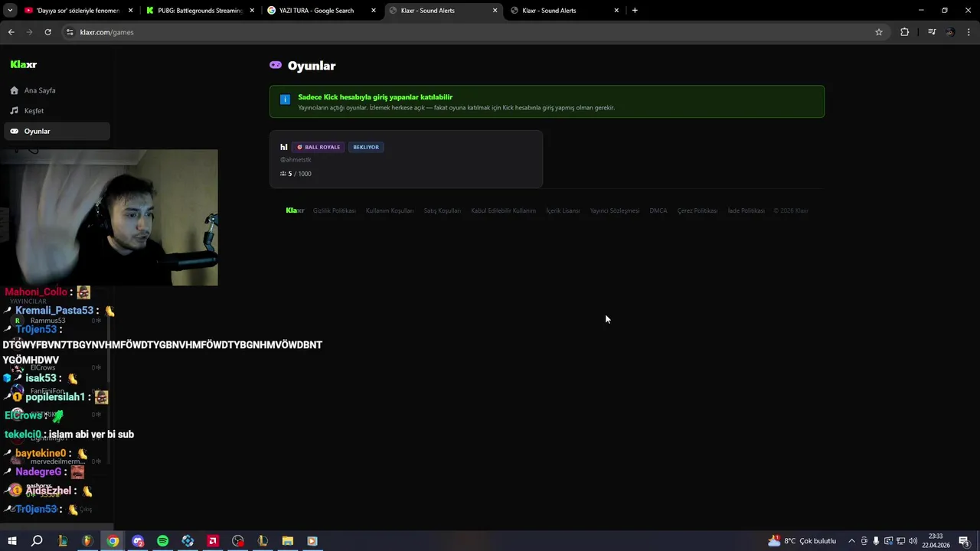Open the Chrome three-dot menu
Screen dimensions: 980x551
click(x=969, y=32)
